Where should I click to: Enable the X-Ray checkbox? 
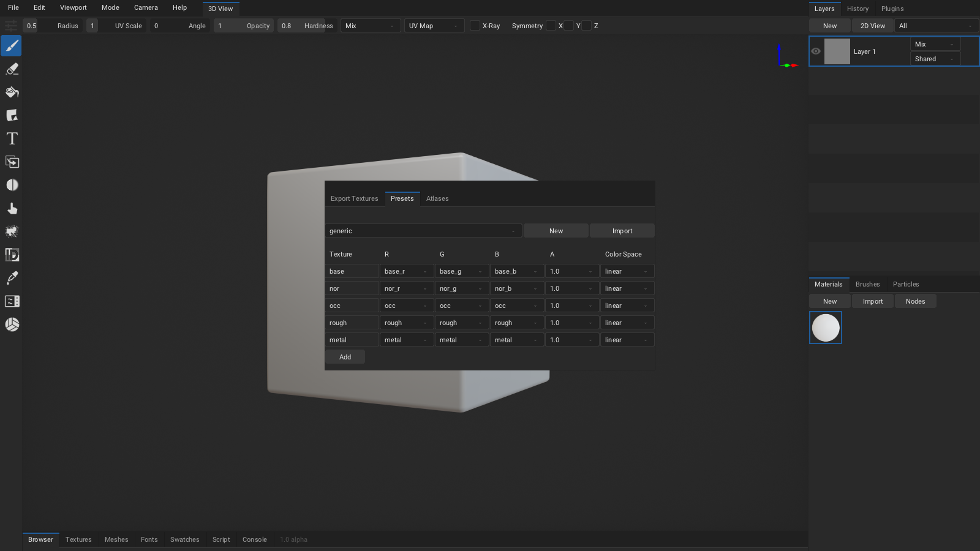click(x=475, y=26)
